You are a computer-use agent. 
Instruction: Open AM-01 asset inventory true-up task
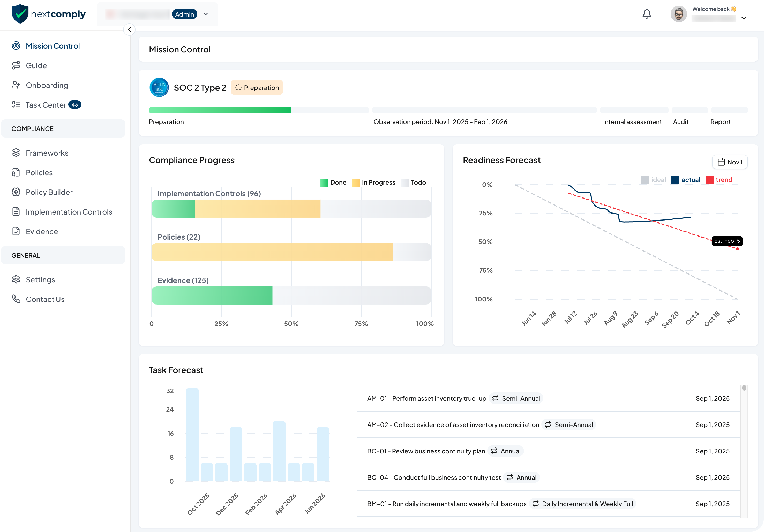[426, 398]
